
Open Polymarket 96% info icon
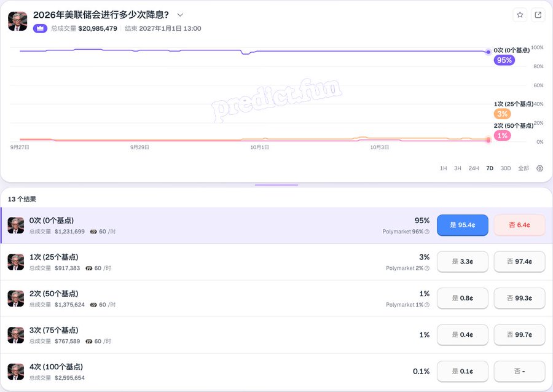[x=427, y=232]
